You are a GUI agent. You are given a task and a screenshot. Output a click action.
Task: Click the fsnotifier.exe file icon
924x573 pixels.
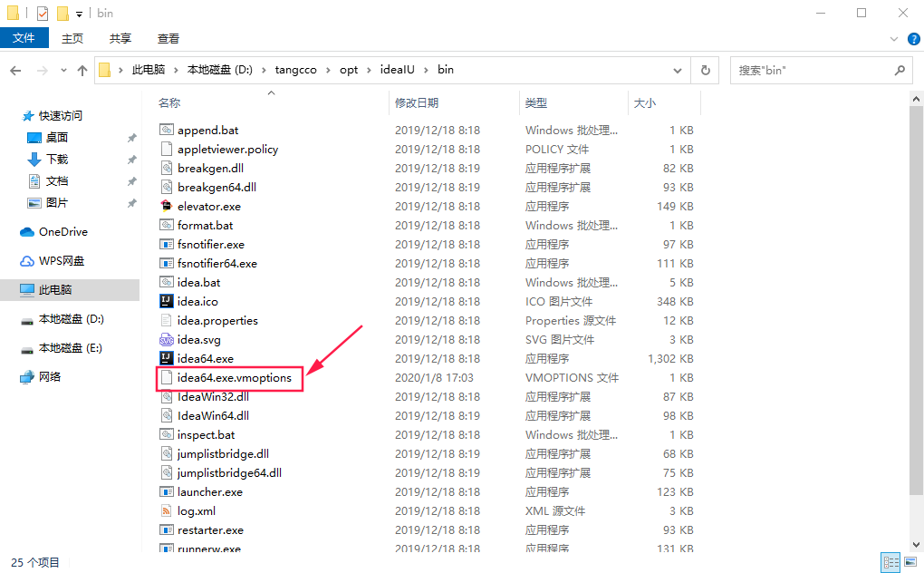pyautogui.click(x=167, y=244)
